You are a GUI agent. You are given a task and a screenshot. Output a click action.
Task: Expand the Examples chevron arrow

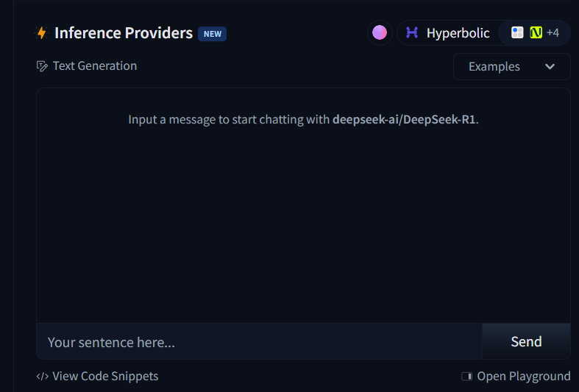pyautogui.click(x=550, y=66)
